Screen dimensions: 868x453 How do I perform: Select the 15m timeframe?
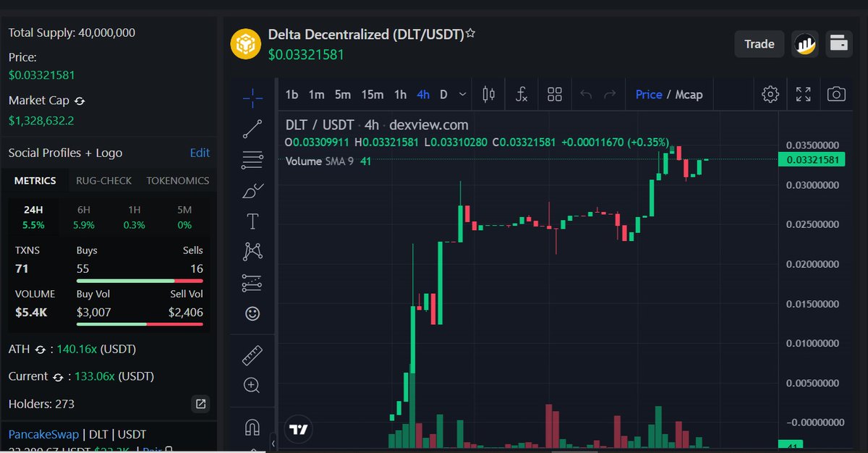click(372, 94)
